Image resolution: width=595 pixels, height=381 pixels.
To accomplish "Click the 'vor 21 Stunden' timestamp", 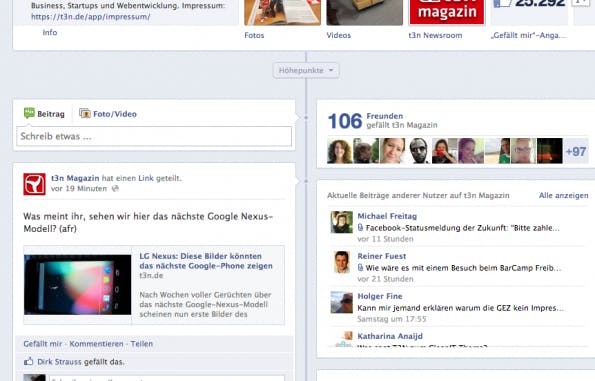I will [385, 279].
